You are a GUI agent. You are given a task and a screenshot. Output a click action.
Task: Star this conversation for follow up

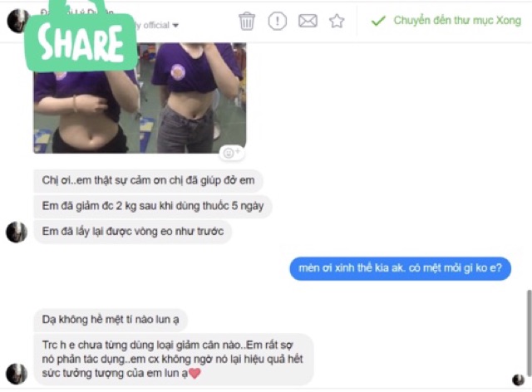(337, 21)
